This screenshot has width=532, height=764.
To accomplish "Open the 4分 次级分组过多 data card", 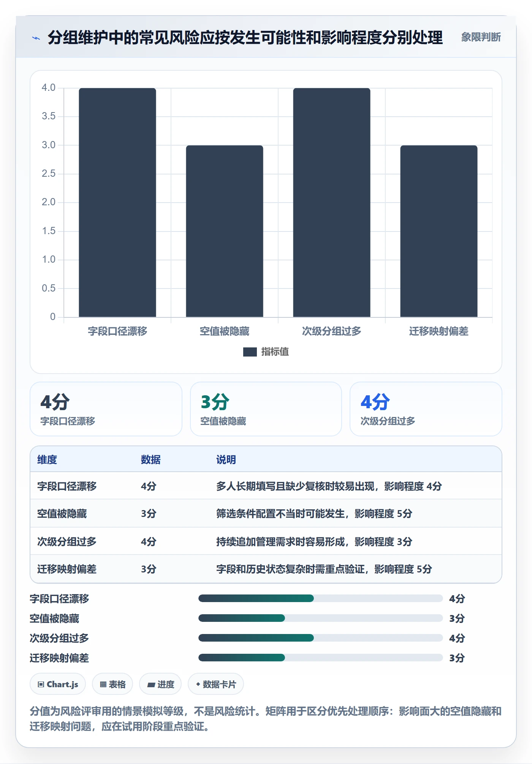I will click(x=426, y=409).
